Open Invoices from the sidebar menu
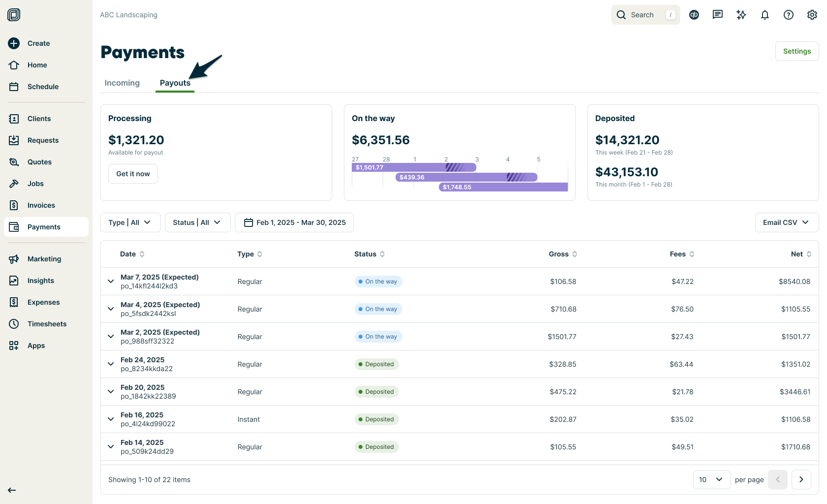This screenshot has width=827, height=504. point(41,205)
